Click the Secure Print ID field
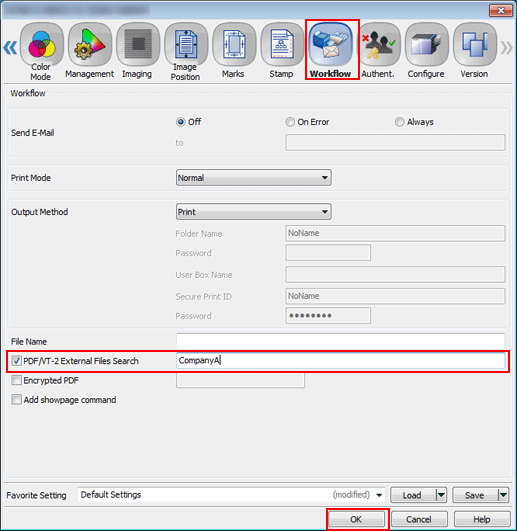 (x=395, y=296)
